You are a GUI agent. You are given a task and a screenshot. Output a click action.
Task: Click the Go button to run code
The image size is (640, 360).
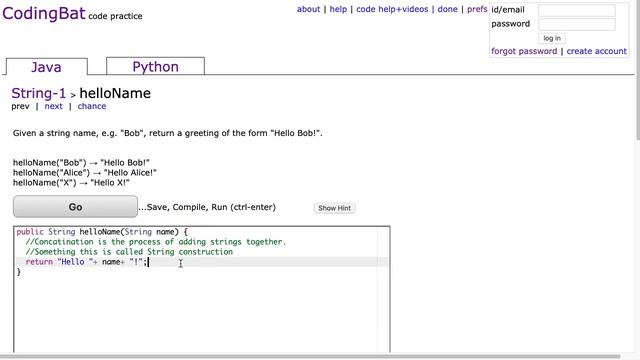(76, 207)
